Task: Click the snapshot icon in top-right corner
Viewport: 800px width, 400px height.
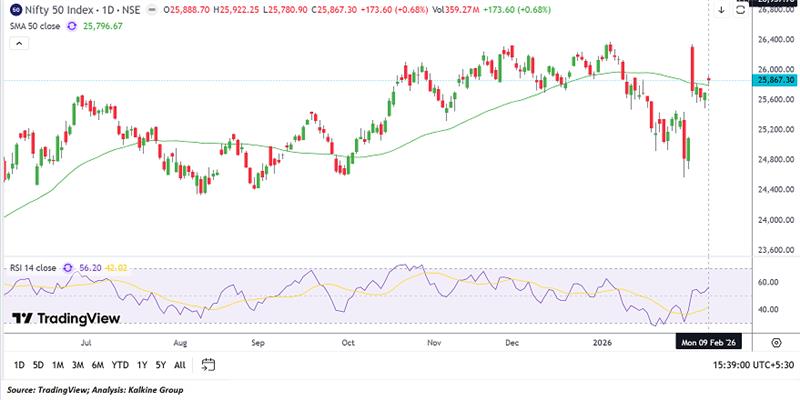Action: pyautogui.click(x=741, y=8)
